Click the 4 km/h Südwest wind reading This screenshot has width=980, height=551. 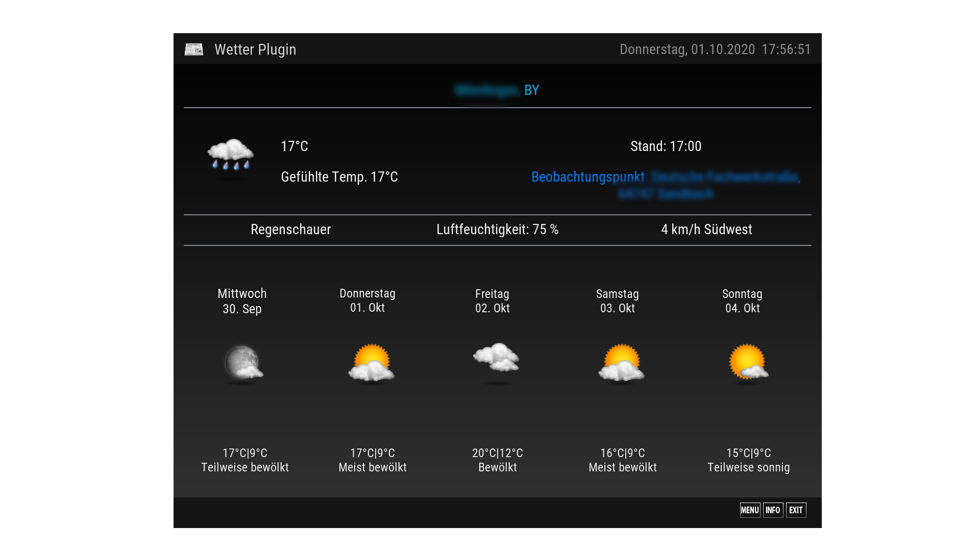coord(706,230)
